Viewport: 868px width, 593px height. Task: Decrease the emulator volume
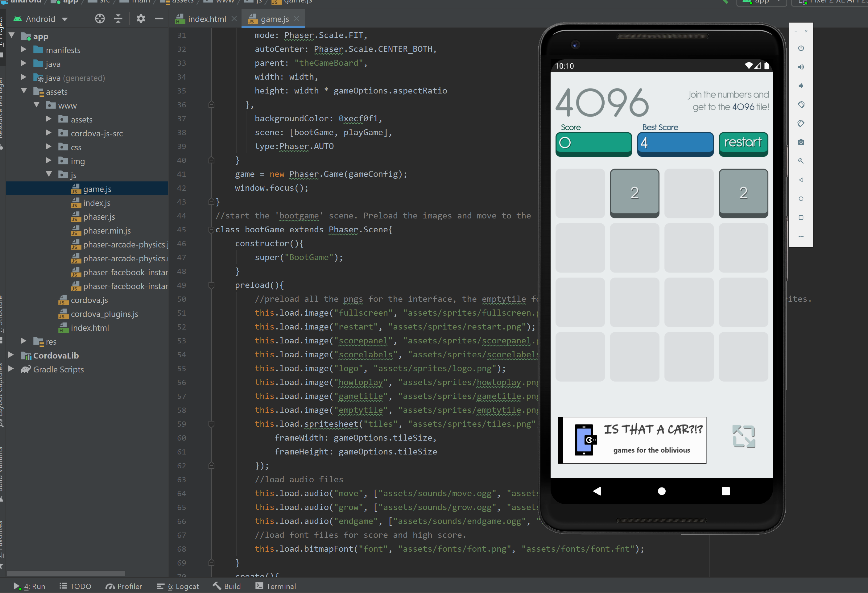tap(801, 85)
